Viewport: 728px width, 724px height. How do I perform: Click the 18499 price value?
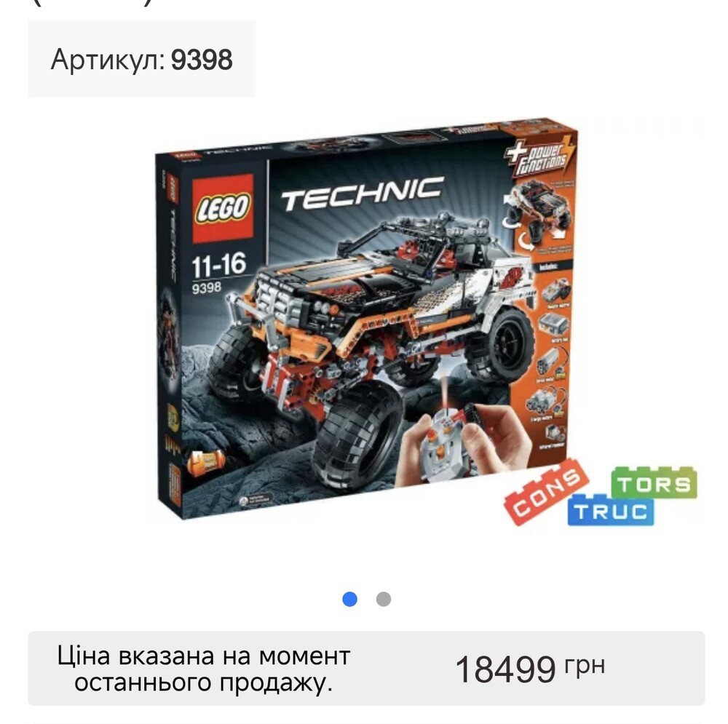pyautogui.click(x=506, y=669)
